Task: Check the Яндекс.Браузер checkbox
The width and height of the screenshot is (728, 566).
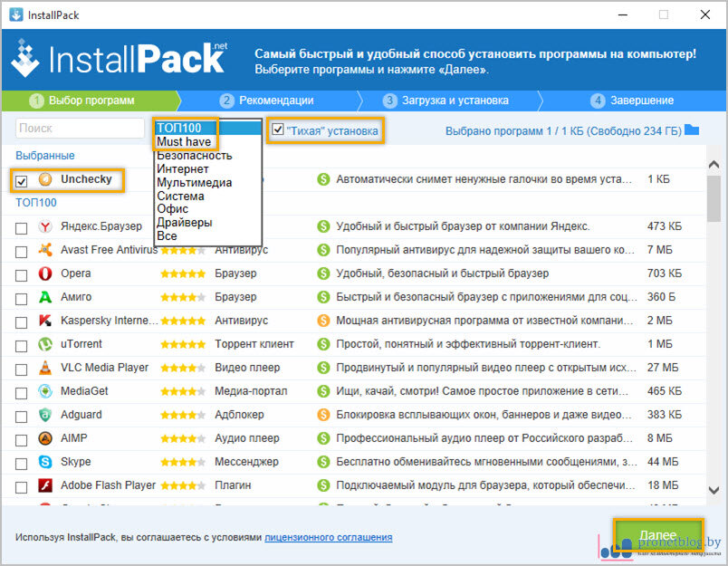Action: 22,228
